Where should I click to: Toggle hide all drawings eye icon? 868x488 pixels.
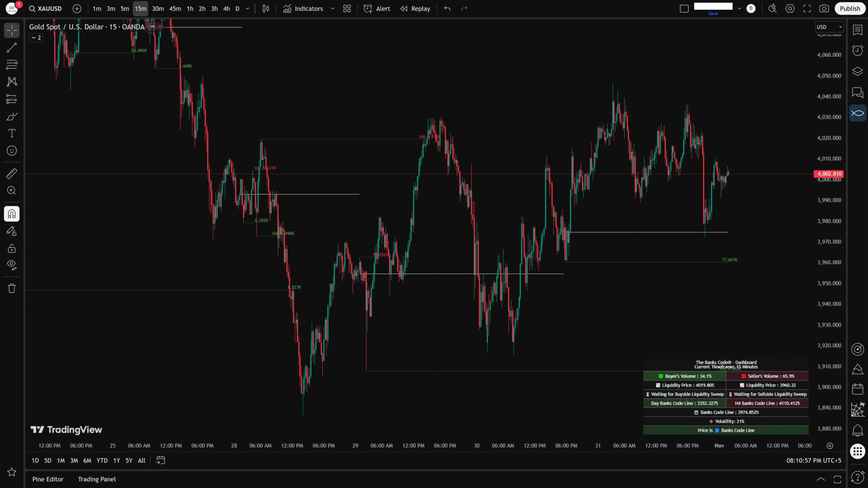pos(12,265)
